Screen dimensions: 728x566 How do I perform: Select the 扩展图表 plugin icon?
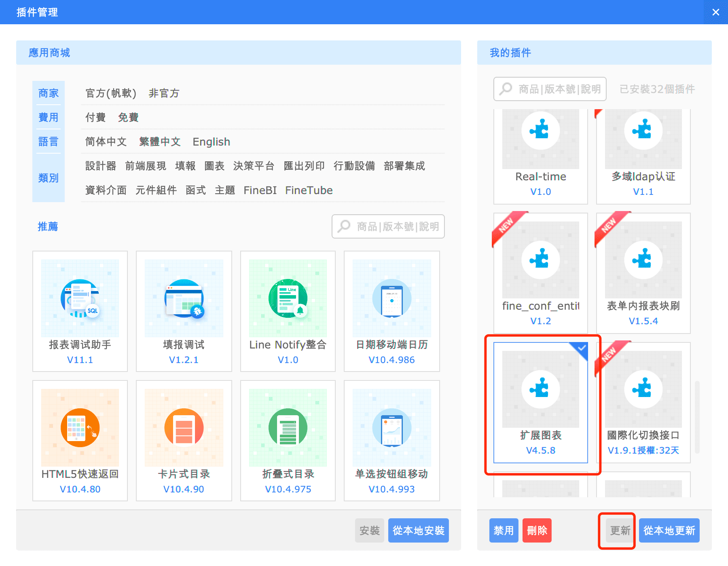point(541,389)
